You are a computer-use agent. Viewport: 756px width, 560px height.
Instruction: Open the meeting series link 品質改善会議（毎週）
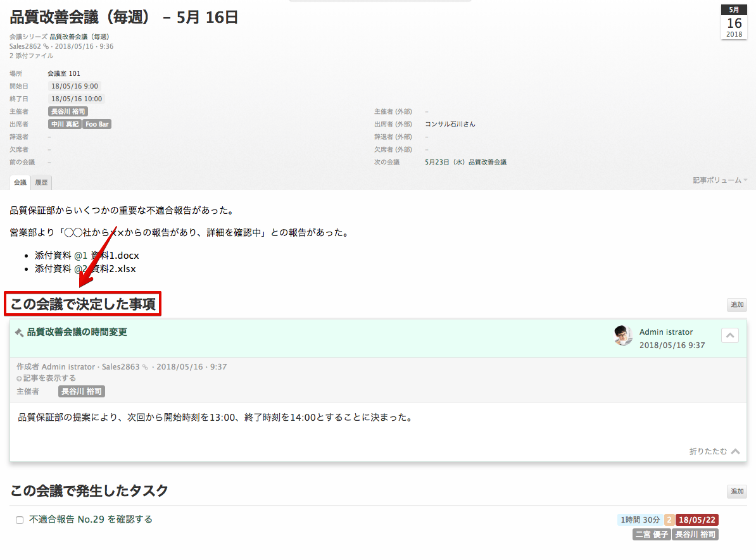79,37
